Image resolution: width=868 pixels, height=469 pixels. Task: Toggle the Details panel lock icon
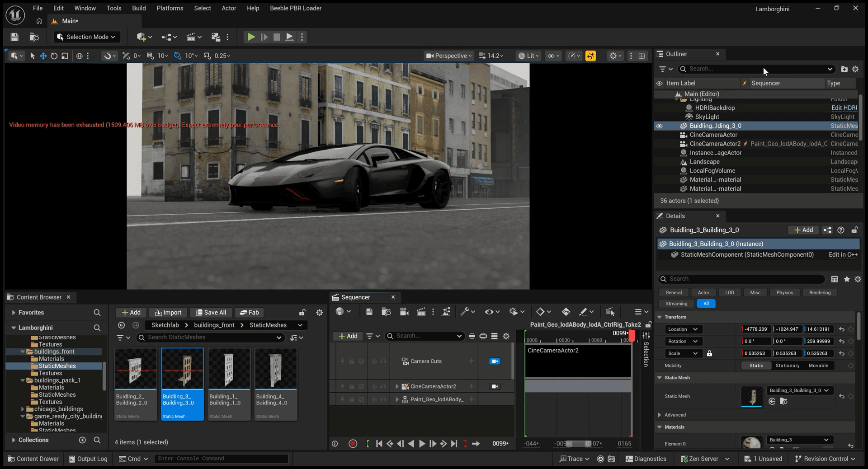pyautogui.click(x=854, y=230)
